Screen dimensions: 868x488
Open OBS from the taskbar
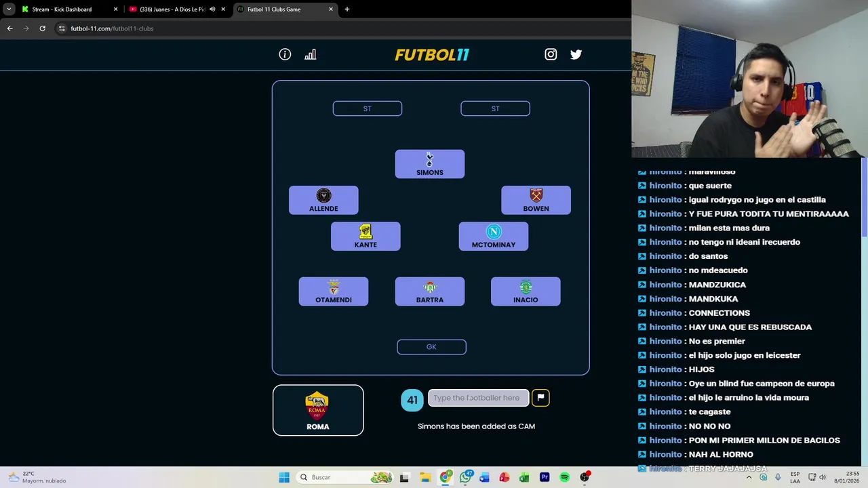(585, 477)
